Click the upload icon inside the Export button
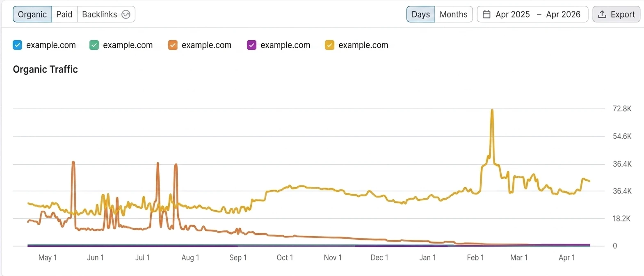Image resolution: width=644 pixels, height=276 pixels. (x=603, y=14)
